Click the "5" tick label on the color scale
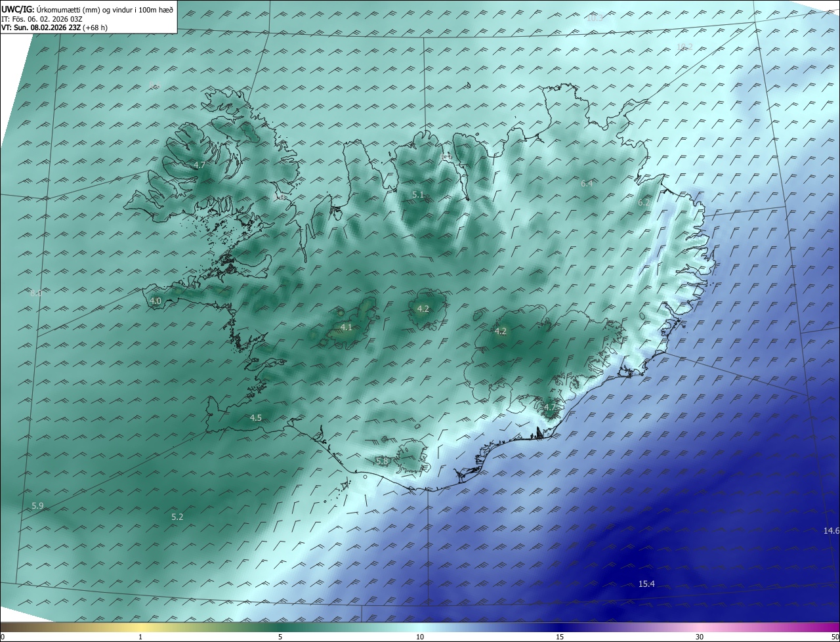840x642 pixels. [x=280, y=637]
